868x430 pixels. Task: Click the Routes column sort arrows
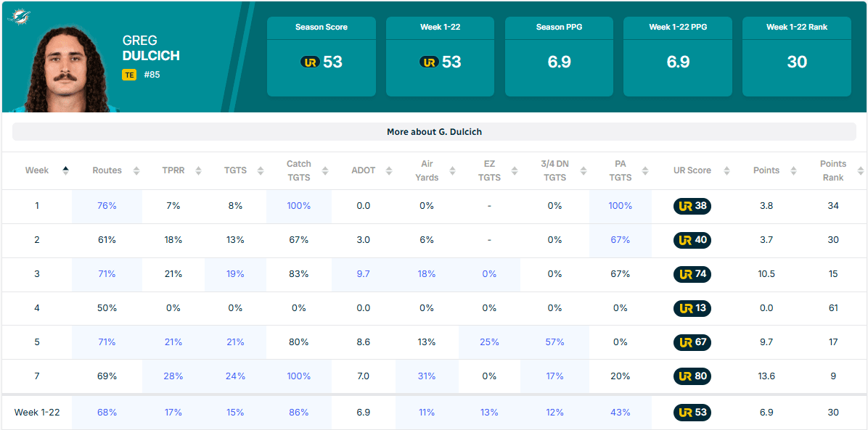coord(136,170)
